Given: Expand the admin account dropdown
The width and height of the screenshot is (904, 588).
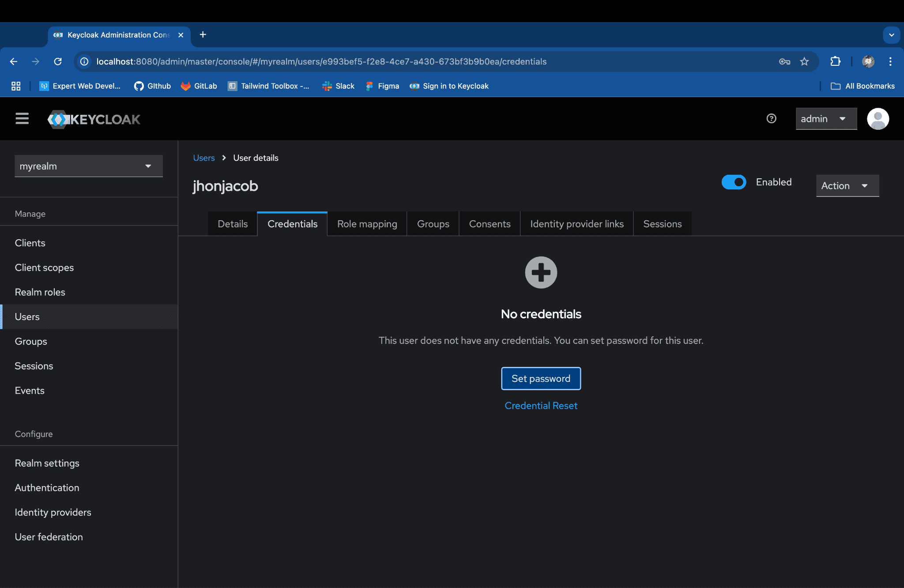Looking at the screenshot, I should point(826,119).
